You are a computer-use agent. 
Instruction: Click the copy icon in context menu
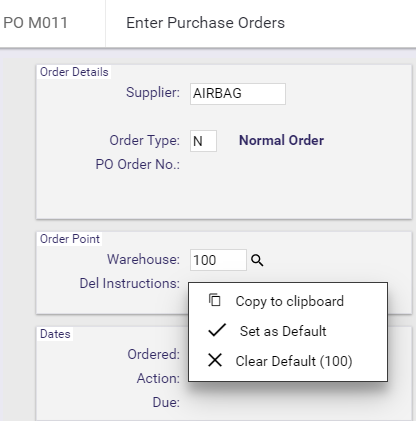tap(215, 300)
